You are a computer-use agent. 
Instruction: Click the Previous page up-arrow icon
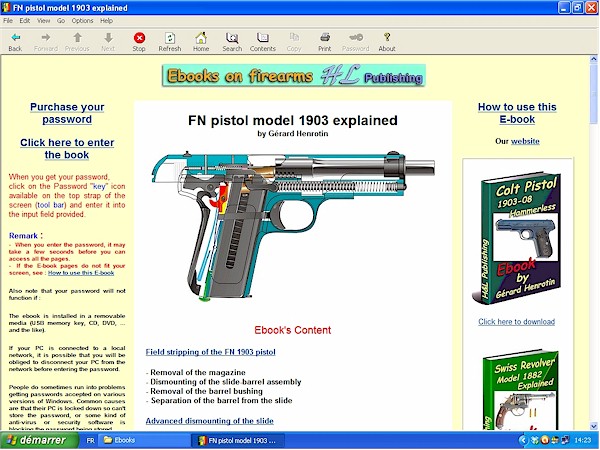pos(77,38)
